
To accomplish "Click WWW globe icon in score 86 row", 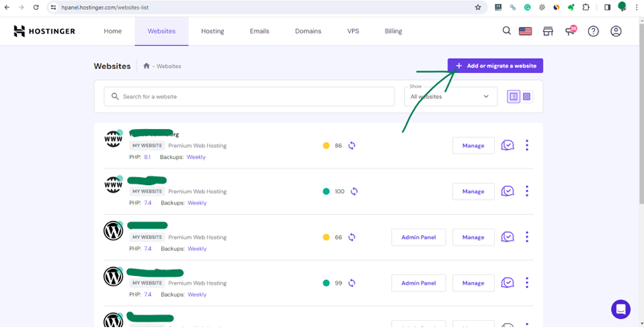I will tap(113, 139).
